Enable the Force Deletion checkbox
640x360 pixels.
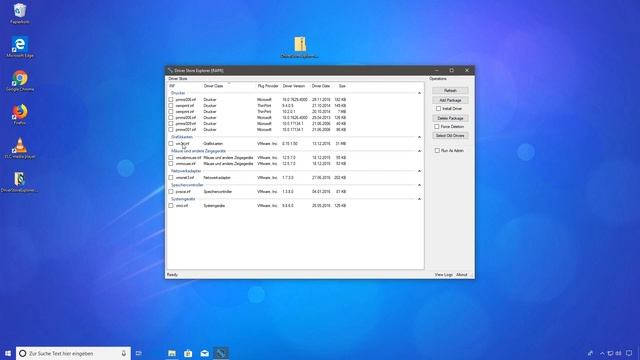(x=437, y=127)
